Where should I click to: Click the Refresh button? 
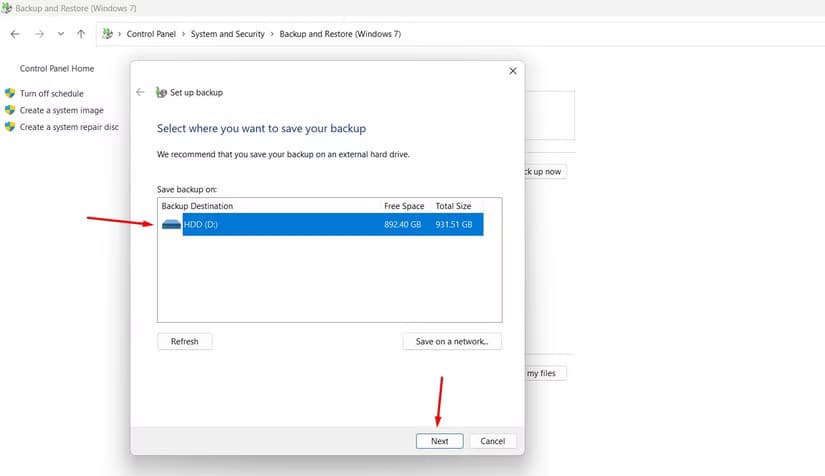[185, 341]
